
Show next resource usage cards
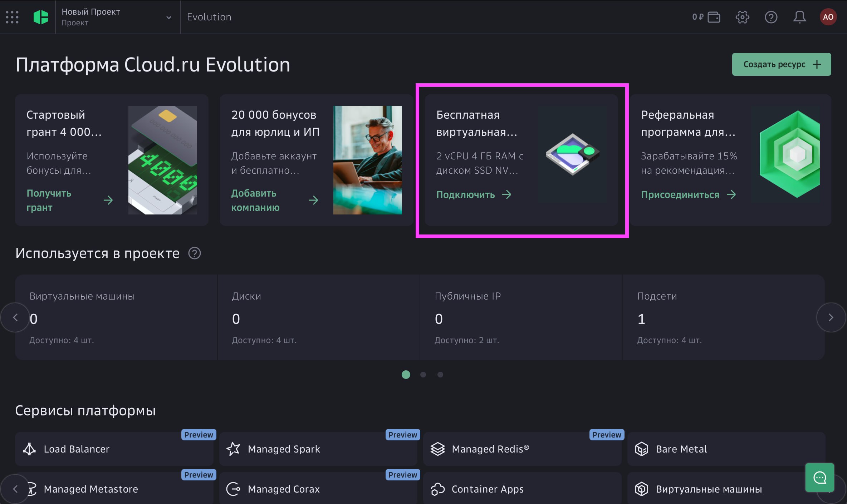(831, 317)
